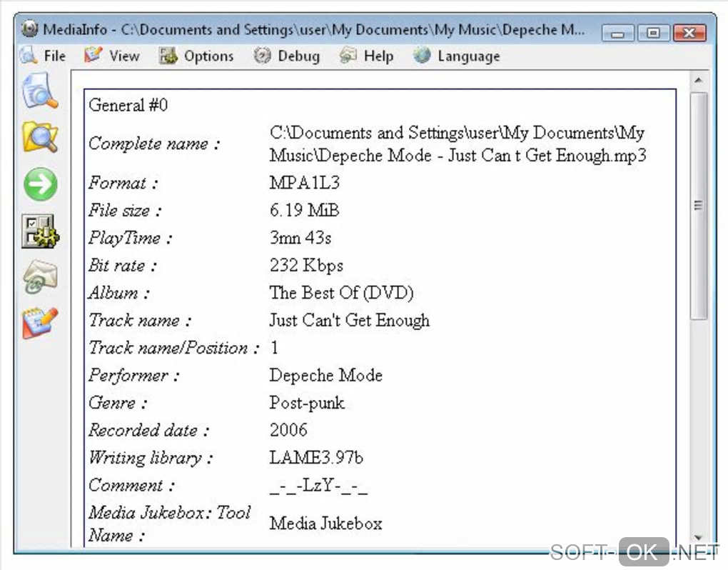Click the Album label
This screenshot has height=570, width=728.
[x=119, y=293]
